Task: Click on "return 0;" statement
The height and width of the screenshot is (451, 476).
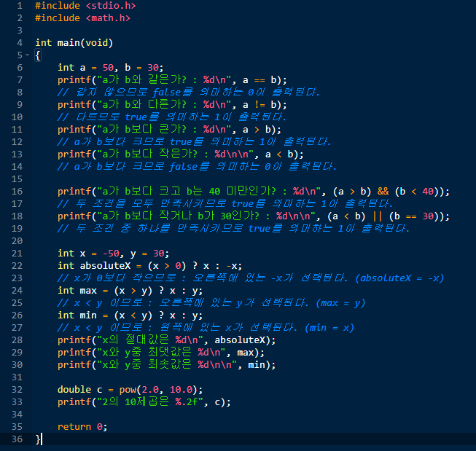Action: (x=82, y=427)
